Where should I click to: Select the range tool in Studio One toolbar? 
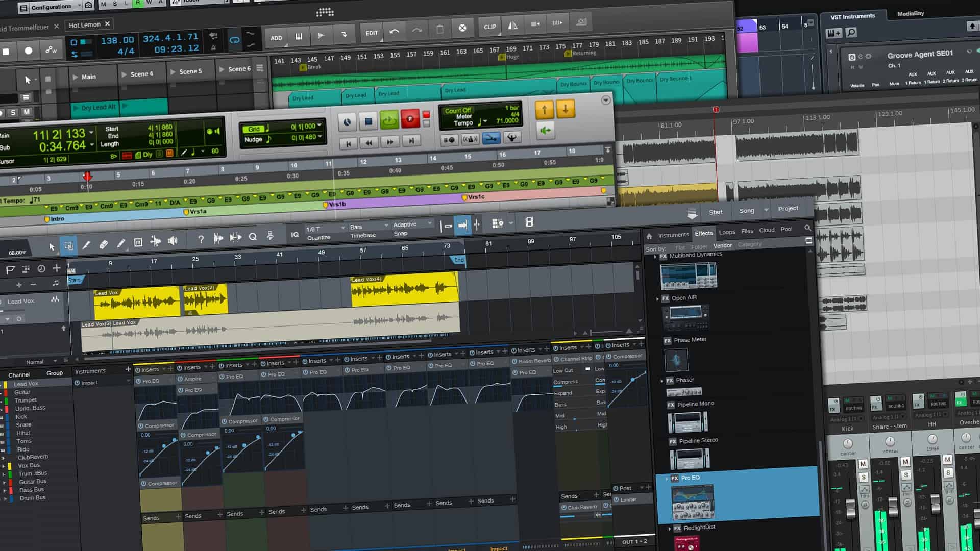tap(69, 246)
